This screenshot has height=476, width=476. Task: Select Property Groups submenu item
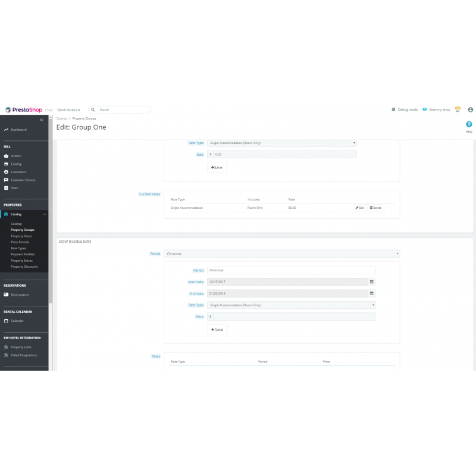[23, 230]
